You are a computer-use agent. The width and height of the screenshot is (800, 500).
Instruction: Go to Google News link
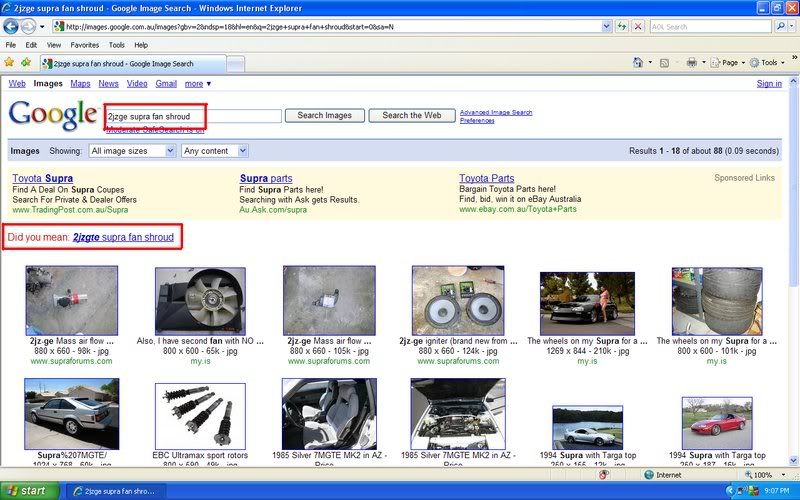(108, 84)
